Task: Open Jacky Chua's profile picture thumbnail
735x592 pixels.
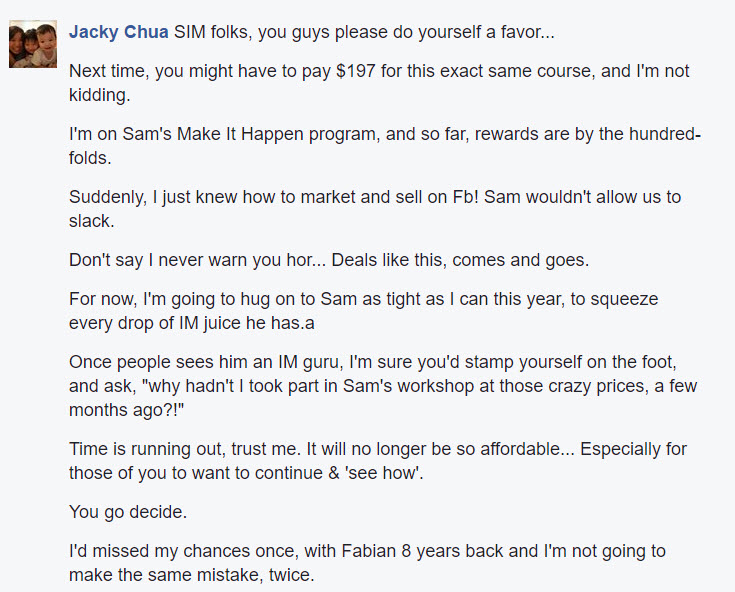Action: [x=33, y=44]
